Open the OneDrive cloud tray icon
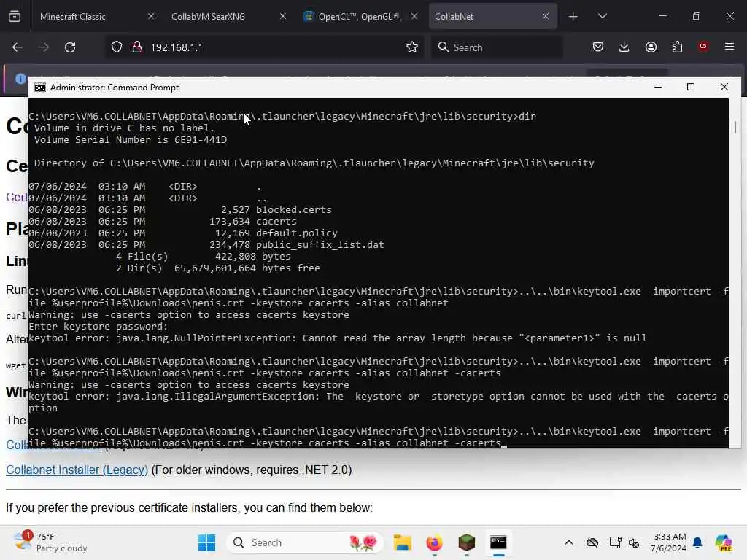The height and width of the screenshot is (560, 747). 592,542
